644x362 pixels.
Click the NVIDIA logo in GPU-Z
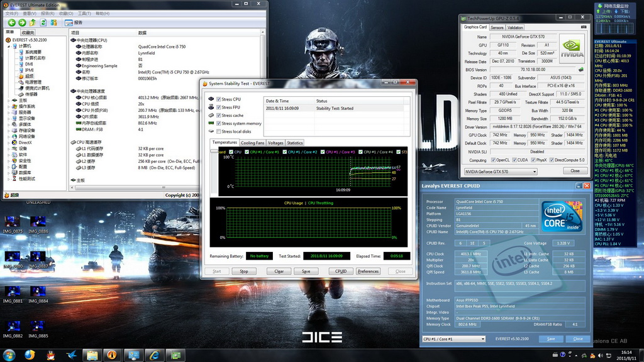click(572, 48)
